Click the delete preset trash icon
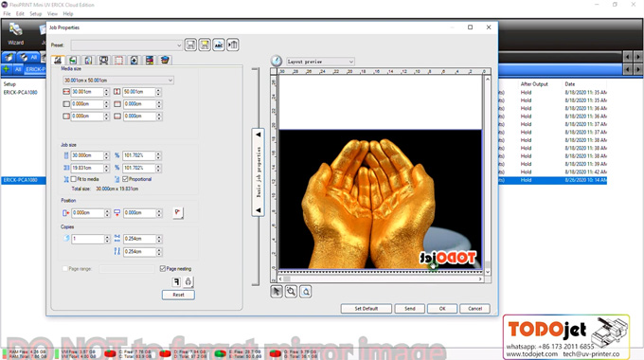Screen dimensions: 644x360 pyautogui.click(x=232, y=45)
